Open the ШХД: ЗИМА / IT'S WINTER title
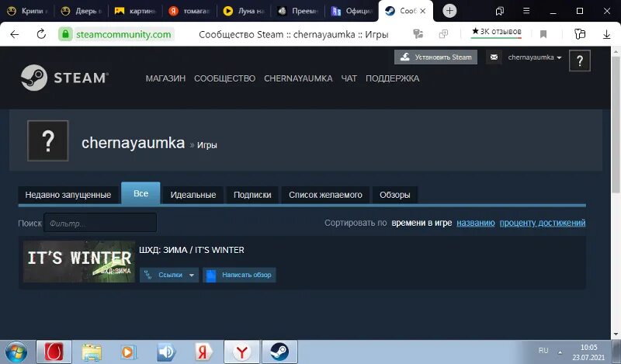This screenshot has height=364, width=621. pyautogui.click(x=192, y=250)
